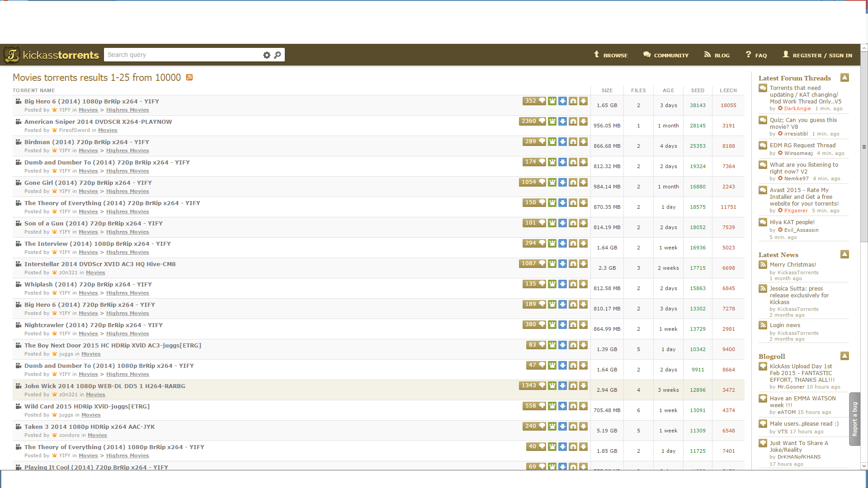
Task: Click search magnifier icon in search bar
Action: (278, 55)
